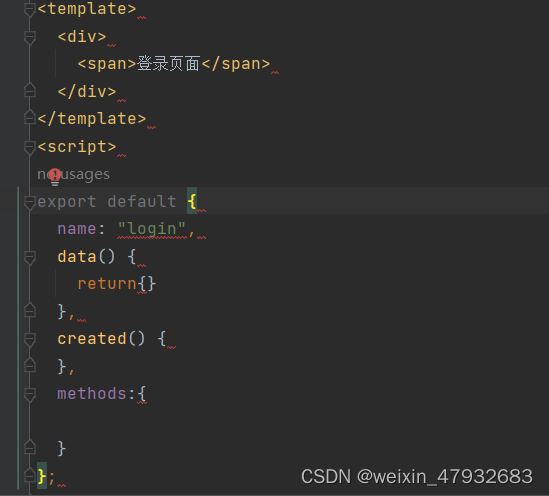This screenshot has height=496, width=549.
Task: Collapse the methods block fold marker
Action: click(30, 394)
